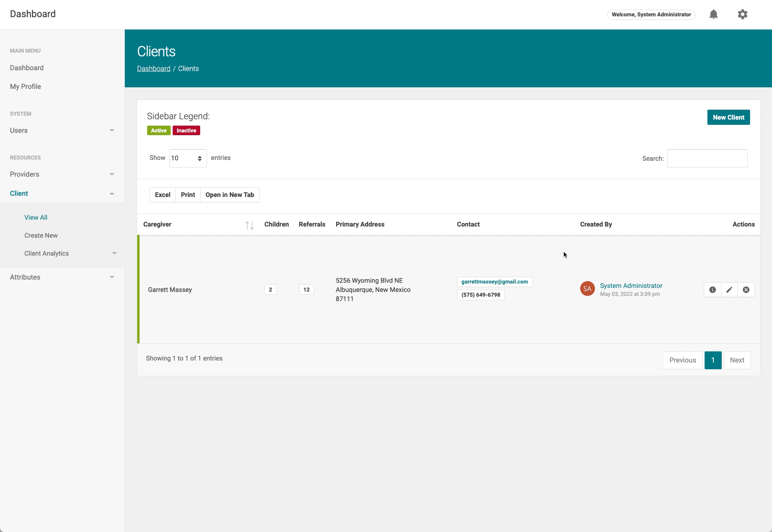Click the SA avatar circle
This screenshot has height=532, width=772.
pyautogui.click(x=587, y=289)
